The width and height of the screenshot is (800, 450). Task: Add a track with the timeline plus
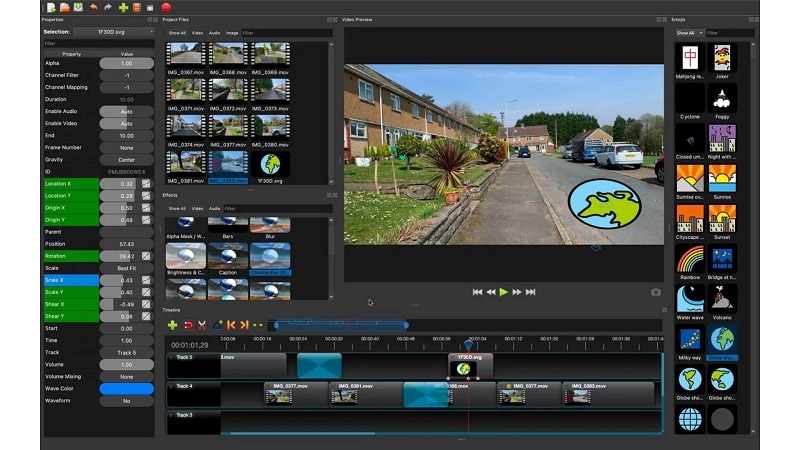pos(172,325)
